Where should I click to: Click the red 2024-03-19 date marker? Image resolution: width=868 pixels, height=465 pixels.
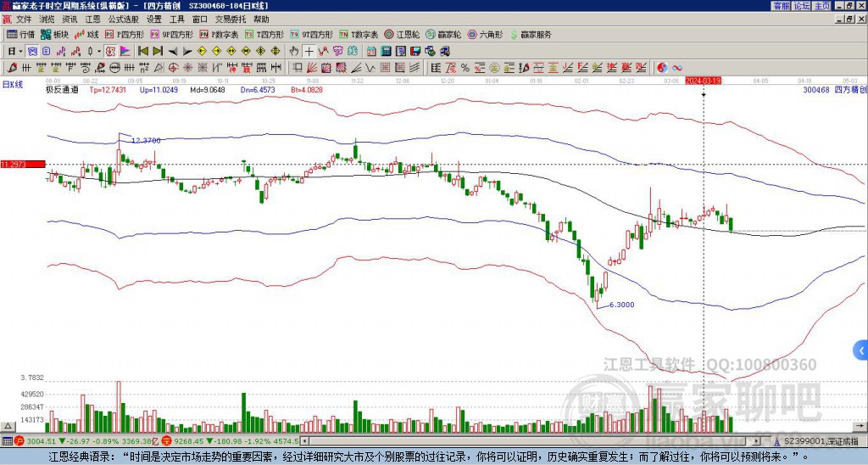tap(703, 81)
